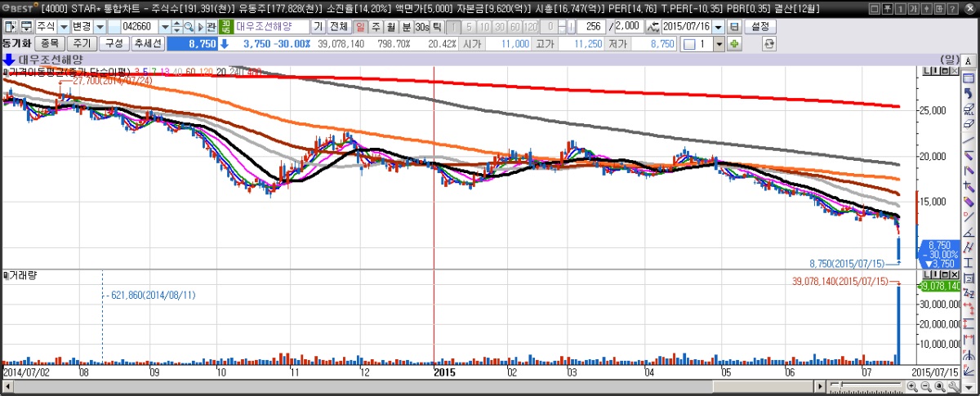Open the 주기 tab

[x=82, y=42]
